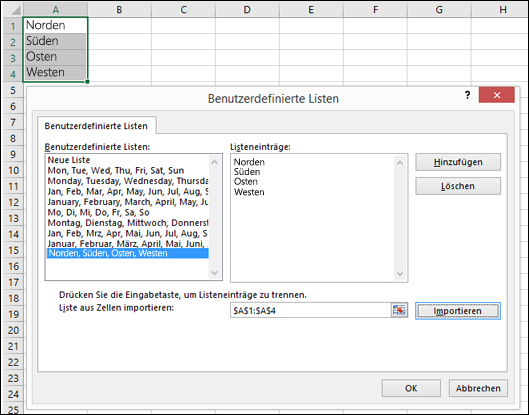The width and height of the screenshot is (529, 415).
Task: Select cell A4 containing Westen
Action: click(55, 73)
